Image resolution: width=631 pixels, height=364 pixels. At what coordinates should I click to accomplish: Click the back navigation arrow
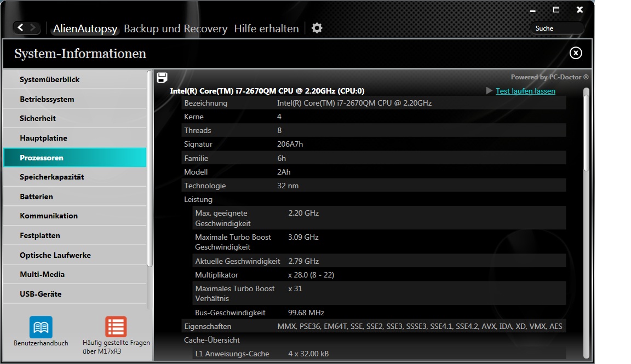point(20,28)
